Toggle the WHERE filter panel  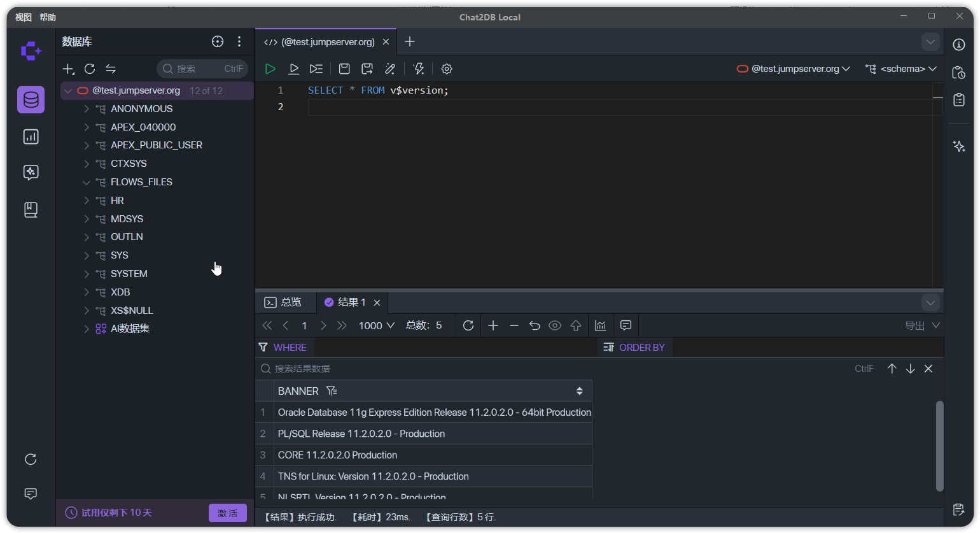(x=283, y=348)
